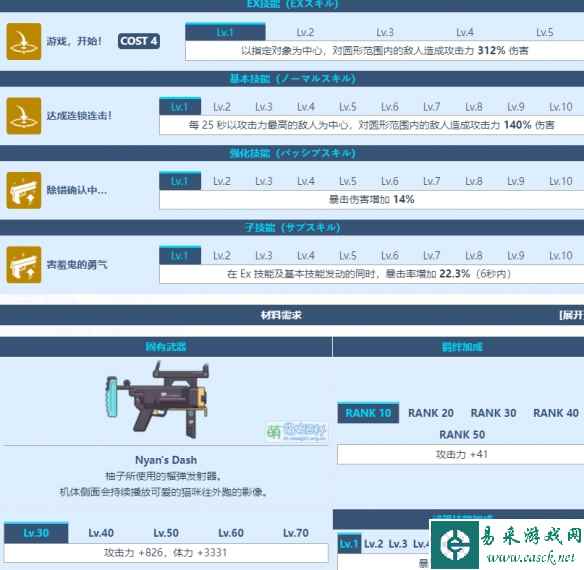Select Lv.1 tab of EX skill
Screen dimensions: 584x570
point(225,32)
